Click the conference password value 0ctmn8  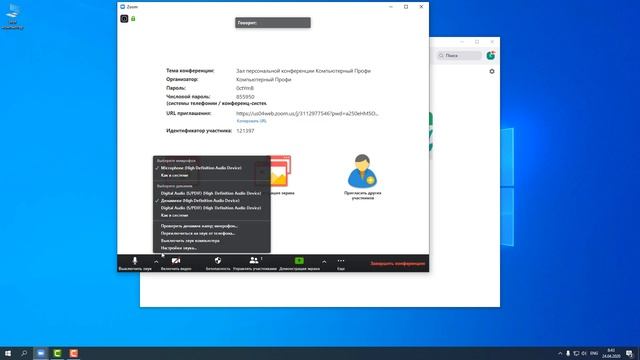click(x=245, y=88)
